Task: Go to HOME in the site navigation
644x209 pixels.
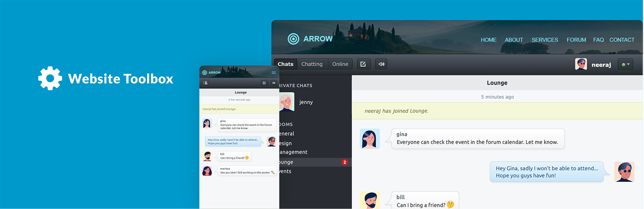Action: [488, 40]
